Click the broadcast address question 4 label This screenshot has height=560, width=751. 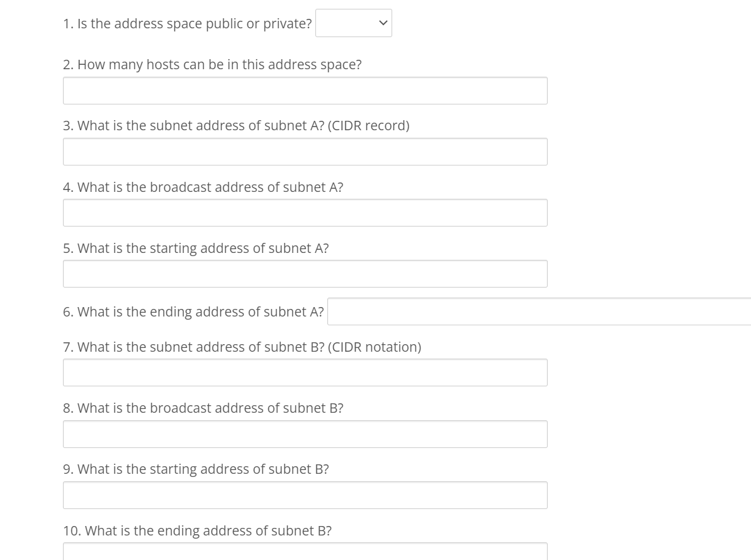[203, 187]
